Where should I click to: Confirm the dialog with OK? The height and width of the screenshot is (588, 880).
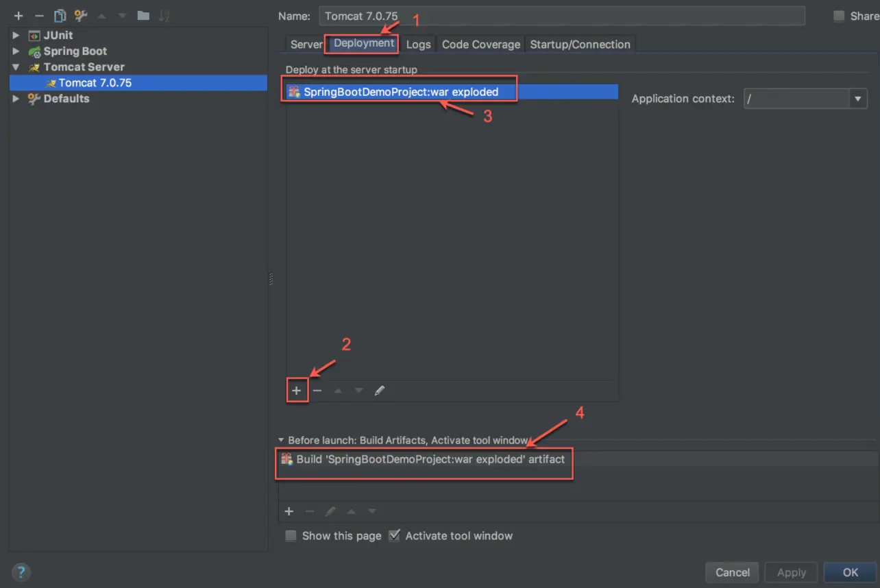click(851, 572)
